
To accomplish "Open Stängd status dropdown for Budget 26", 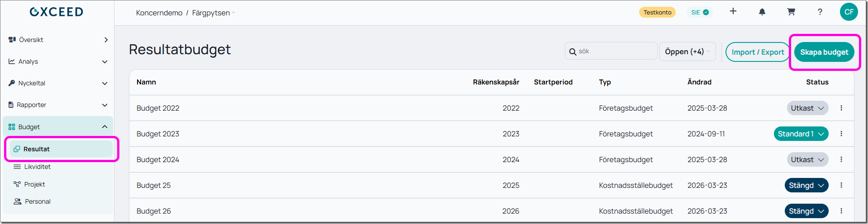I will [806, 211].
